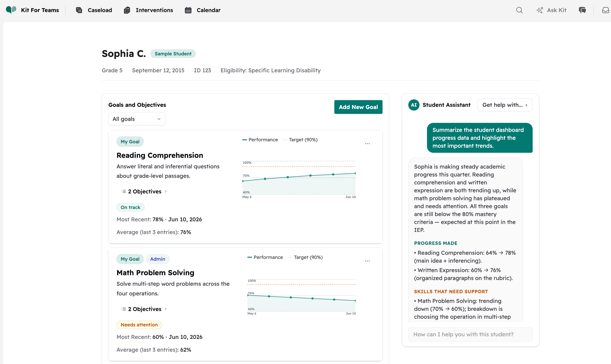
Task: Open the chat bubbles icon
Action: 582,10
